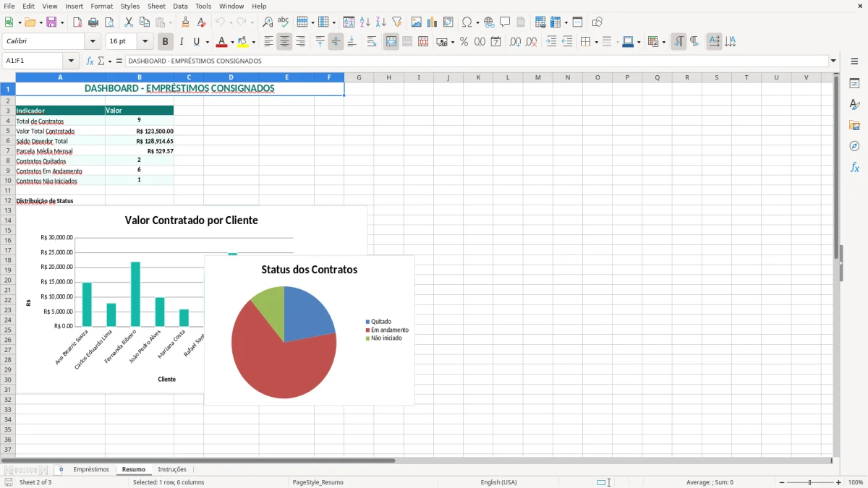Screen dimensions: 868x488
Task: Run the Spelling check icon
Action: tap(284, 22)
